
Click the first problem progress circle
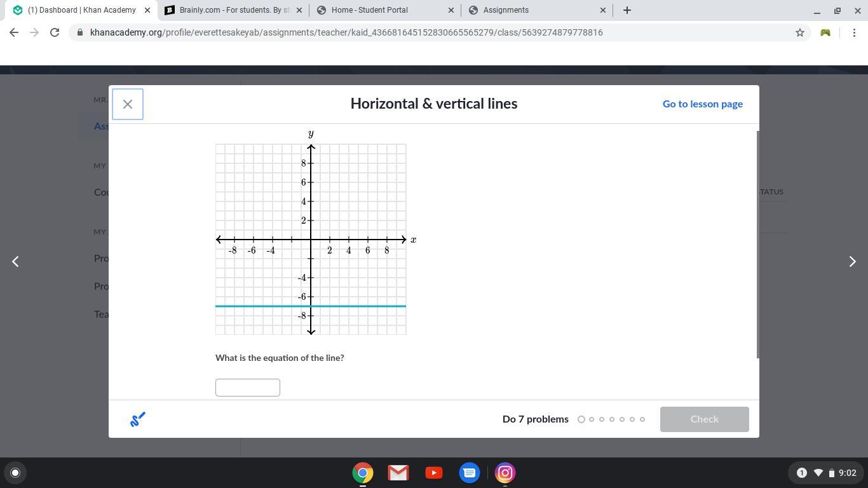click(x=581, y=419)
